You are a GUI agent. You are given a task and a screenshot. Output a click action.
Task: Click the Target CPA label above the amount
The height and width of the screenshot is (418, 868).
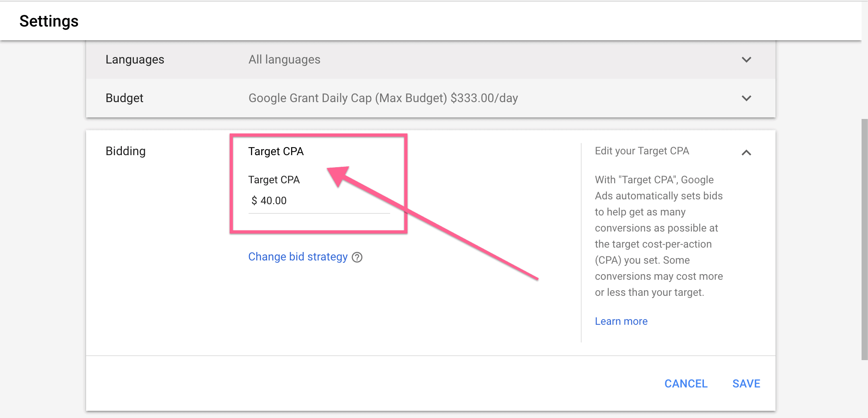[274, 180]
